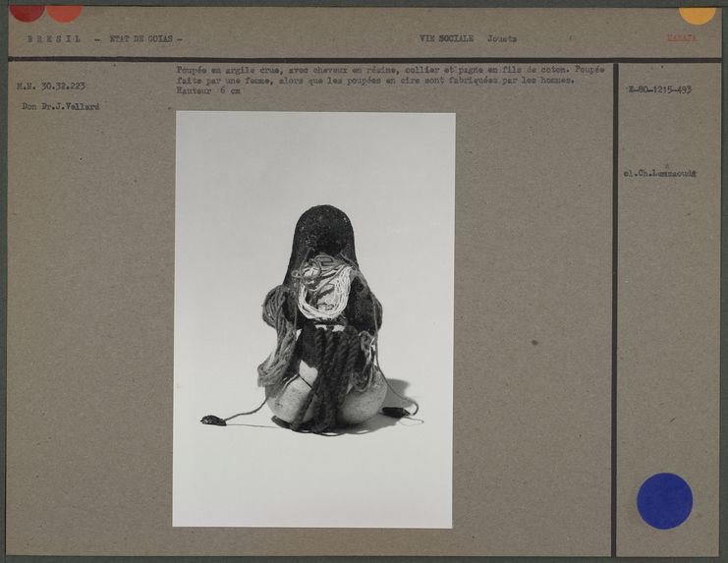The image size is (728, 563).
Task: Click the thick vertical divider line on the right
Action: 615,305
